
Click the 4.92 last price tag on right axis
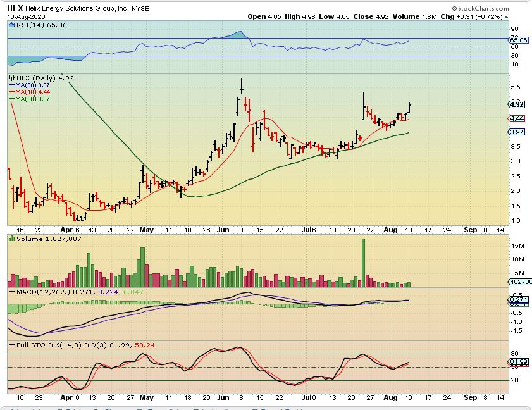click(x=517, y=104)
